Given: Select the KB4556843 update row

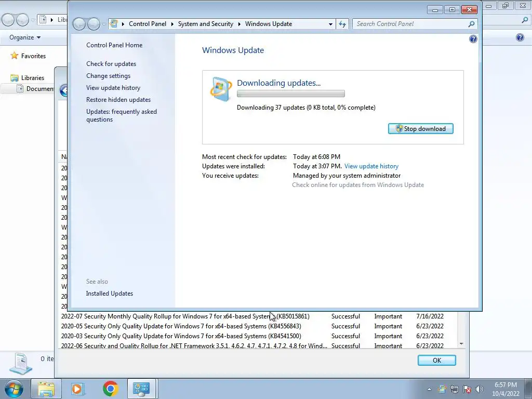Looking at the screenshot, I should pyautogui.click(x=257, y=326).
